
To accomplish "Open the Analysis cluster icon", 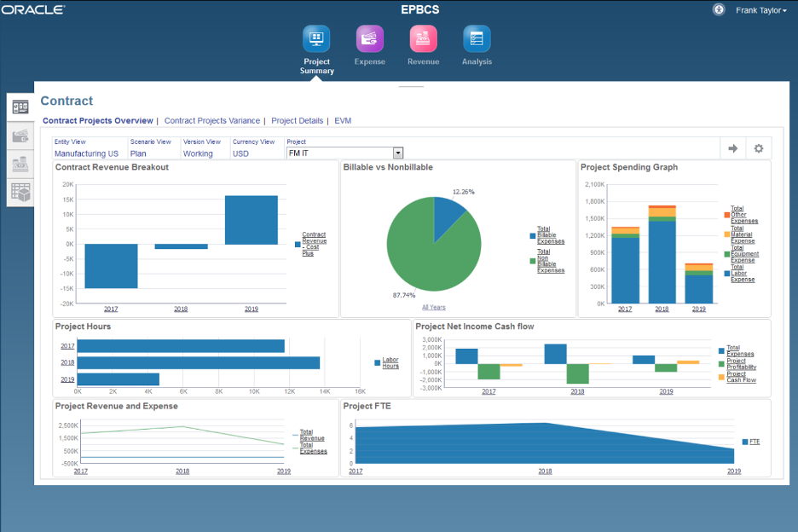I will click(x=477, y=38).
